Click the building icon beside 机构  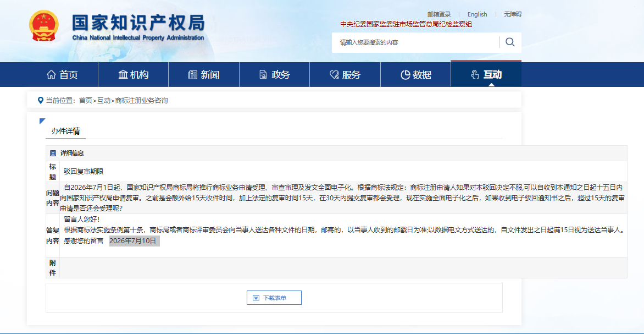pyautogui.click(x=123, y=75)
